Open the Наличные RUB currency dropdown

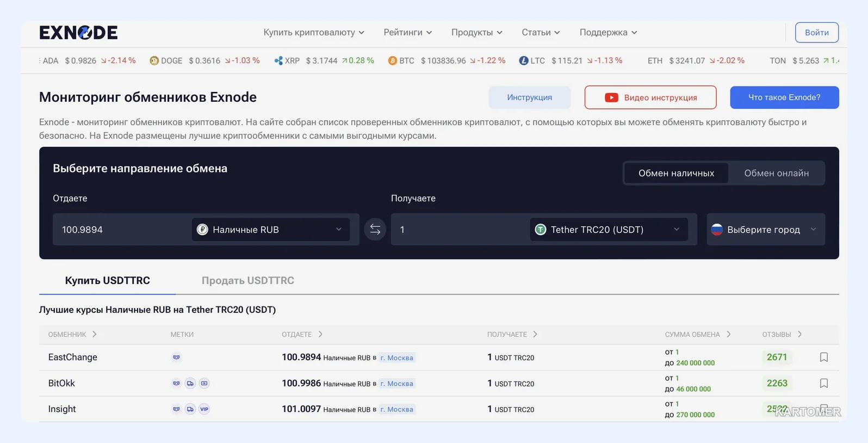pos(271,230)
